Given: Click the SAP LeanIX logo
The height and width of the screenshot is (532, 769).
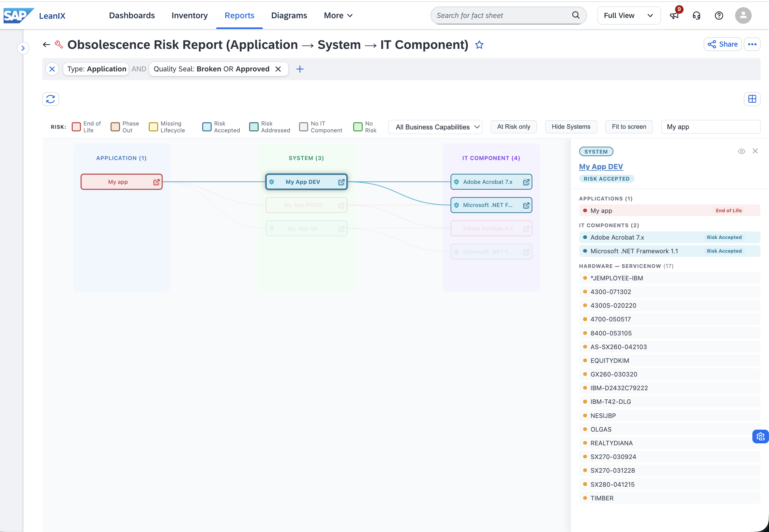Looking at the screenshot, I should tap(34, 15).
